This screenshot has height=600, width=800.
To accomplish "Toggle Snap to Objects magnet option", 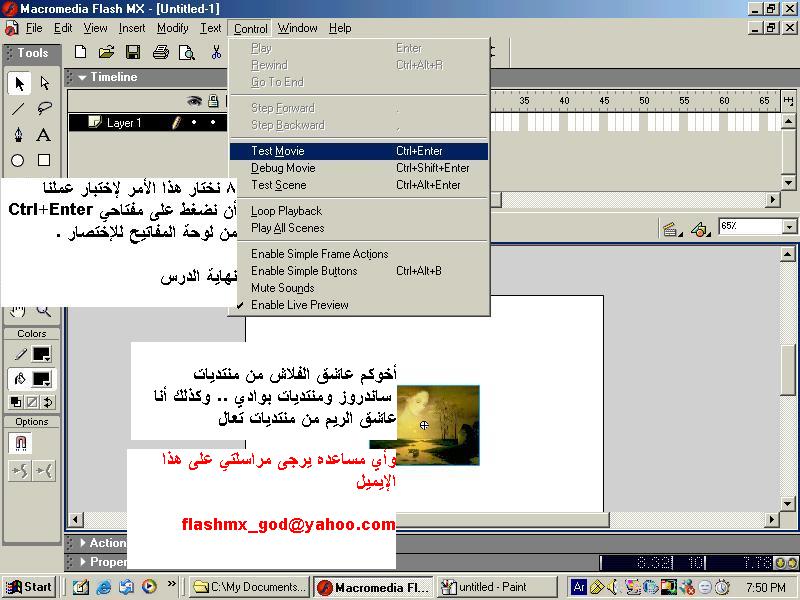I will tap(20, 442).
